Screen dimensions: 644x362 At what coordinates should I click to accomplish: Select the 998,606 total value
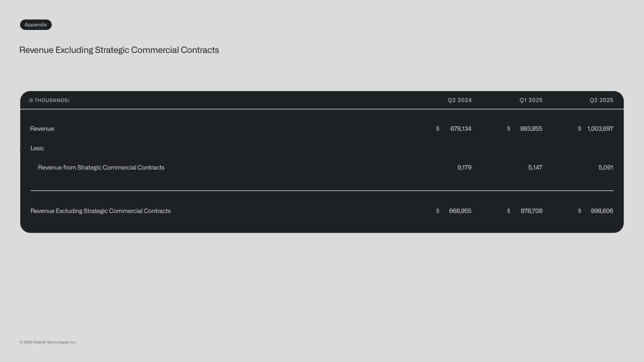click(602, 211)
